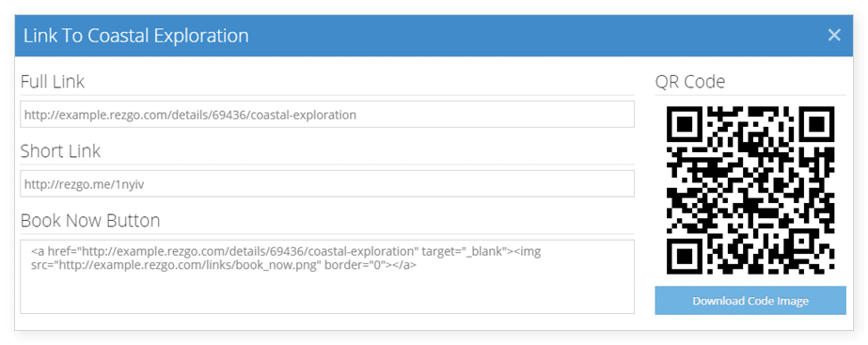Focus the Book Now Button code textarea

327,277
